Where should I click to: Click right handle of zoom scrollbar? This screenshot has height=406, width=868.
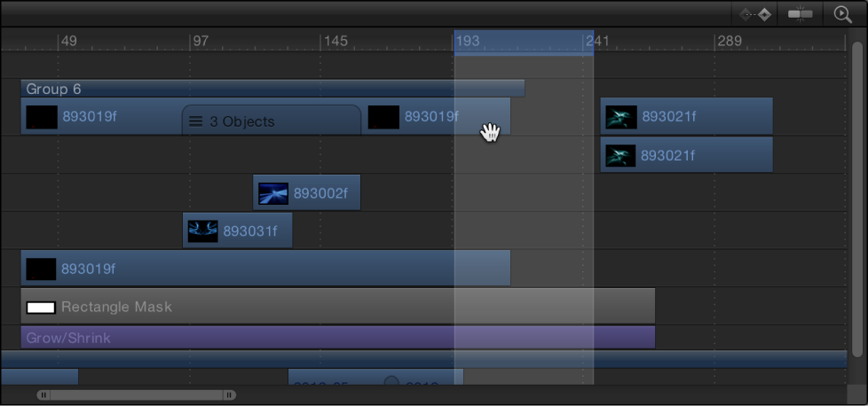(x=229, y=395)
